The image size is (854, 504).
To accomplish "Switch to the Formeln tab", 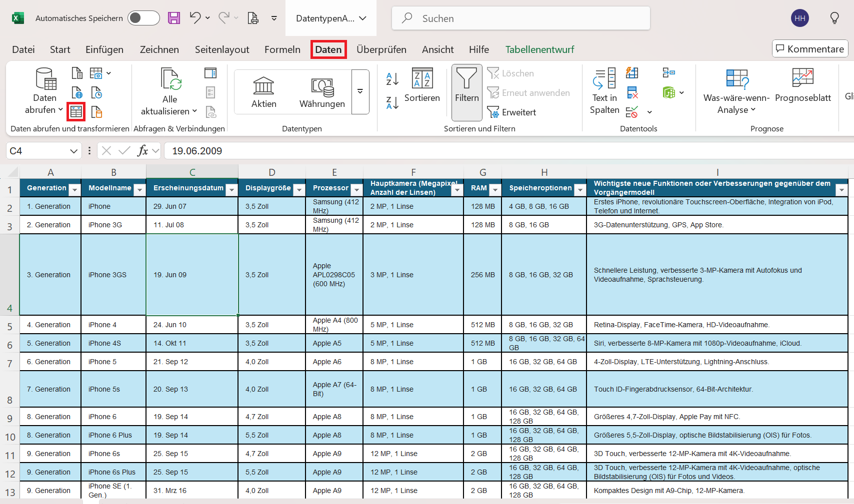I will 282,49.
